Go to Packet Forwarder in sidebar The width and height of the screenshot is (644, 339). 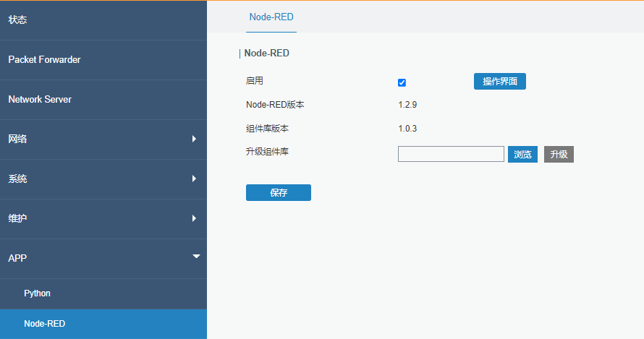point(44,60)
